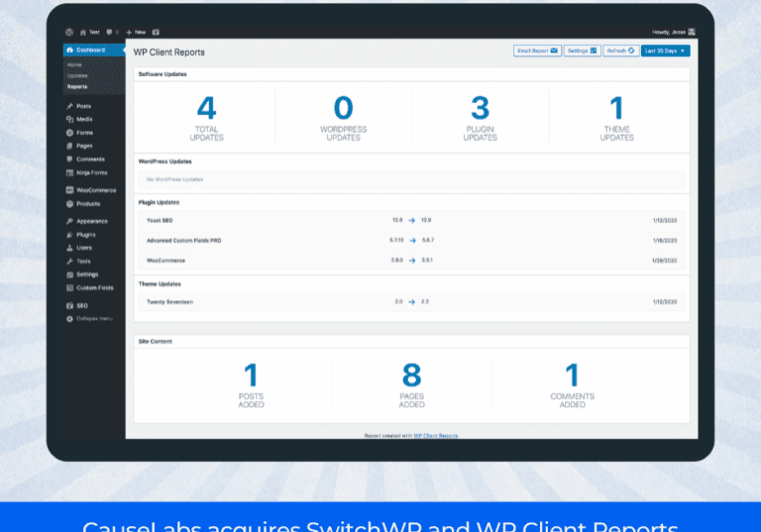Go to Updates under Dashboard

point(77,75)
